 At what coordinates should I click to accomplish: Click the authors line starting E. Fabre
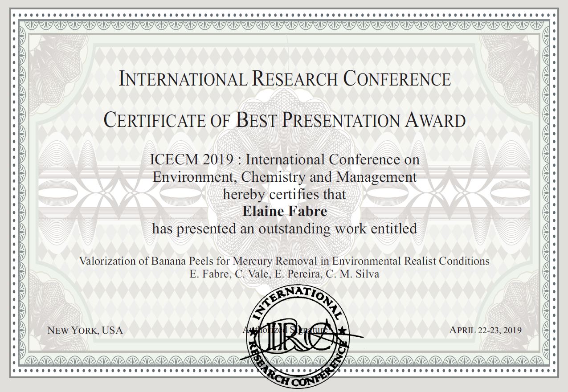285,274
